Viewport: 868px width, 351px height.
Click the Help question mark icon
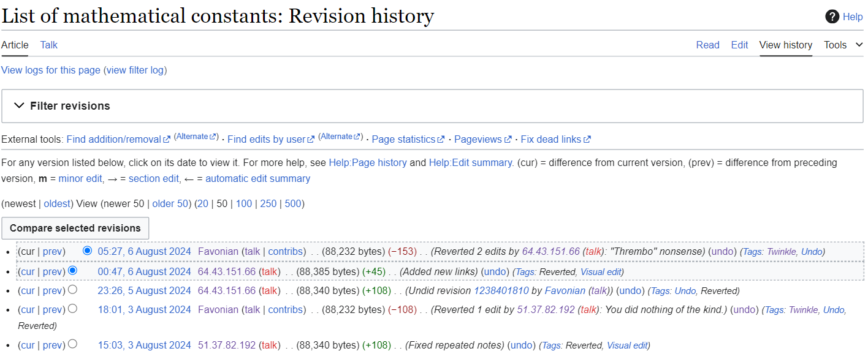point(832,17)
